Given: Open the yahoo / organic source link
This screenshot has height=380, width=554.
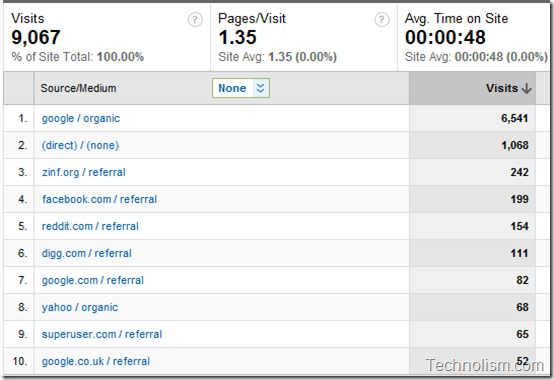Looking at the screenshot, I should click(80, 307).
